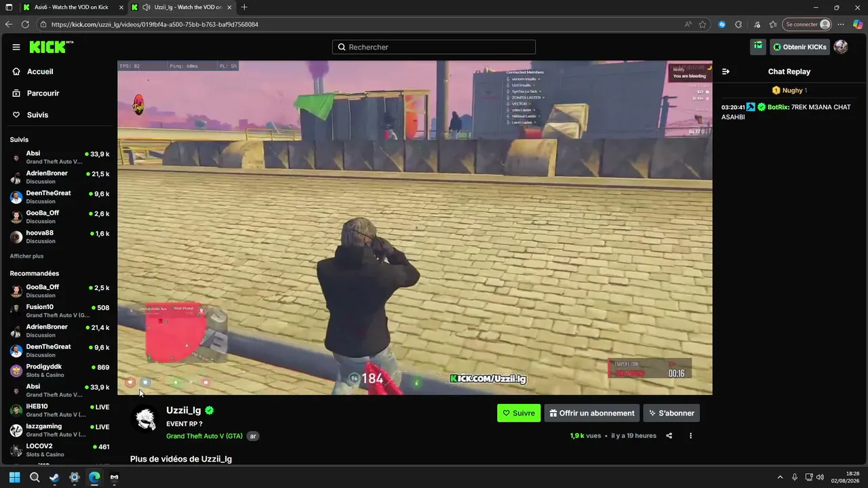This screenshot has width=868, height=488.
Task: Click Offrir un abonnement gift button
Action: point(592,413)
